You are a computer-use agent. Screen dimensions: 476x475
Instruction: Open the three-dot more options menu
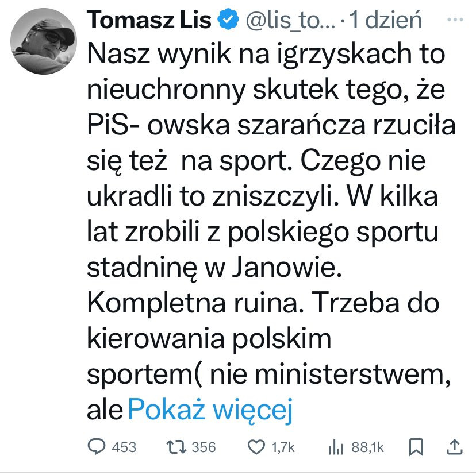455,20
